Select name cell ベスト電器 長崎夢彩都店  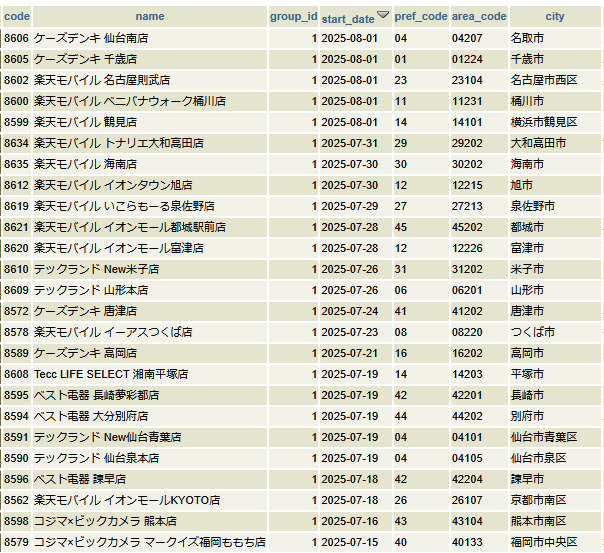pyautogui.click(x=150, y=395)
